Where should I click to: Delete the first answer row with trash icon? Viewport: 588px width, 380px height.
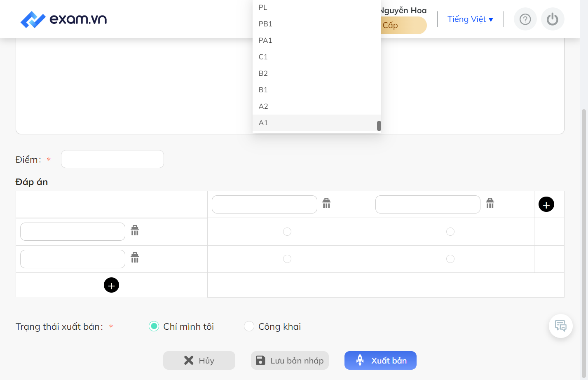135,230
